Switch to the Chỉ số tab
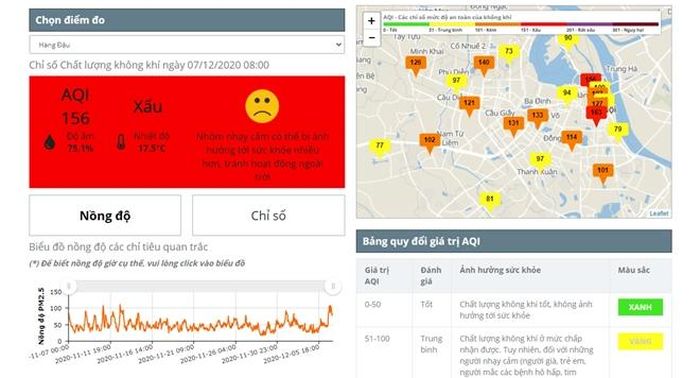The width and height of the screenshot is (700, 378). 268,215
